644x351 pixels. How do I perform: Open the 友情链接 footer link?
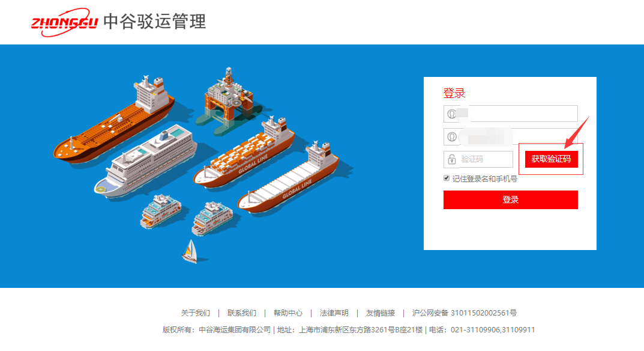pos(381,313)
